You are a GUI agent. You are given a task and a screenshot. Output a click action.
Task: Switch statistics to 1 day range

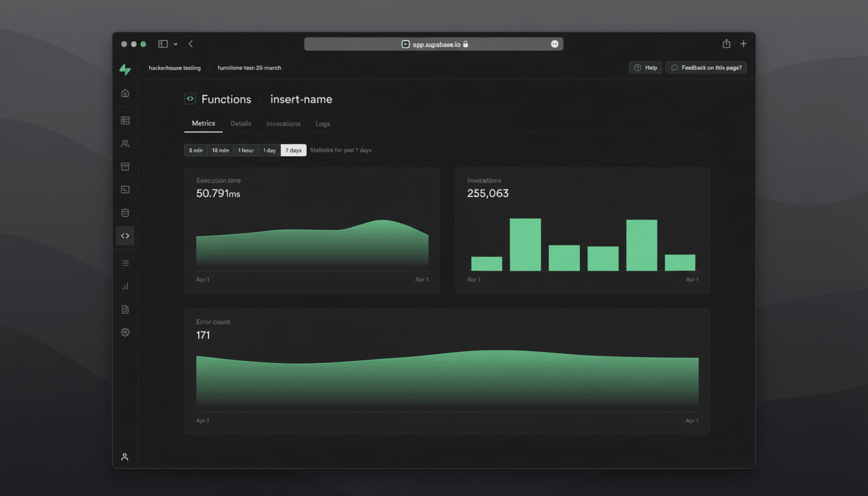tap(269, 150)
